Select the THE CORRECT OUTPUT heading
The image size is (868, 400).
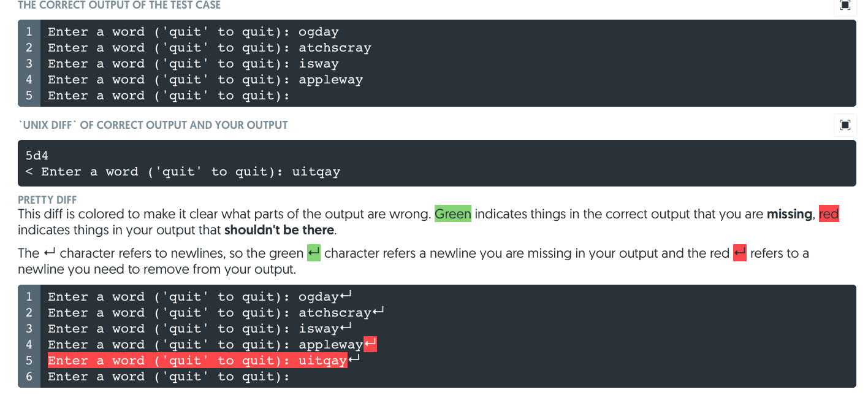119,5
